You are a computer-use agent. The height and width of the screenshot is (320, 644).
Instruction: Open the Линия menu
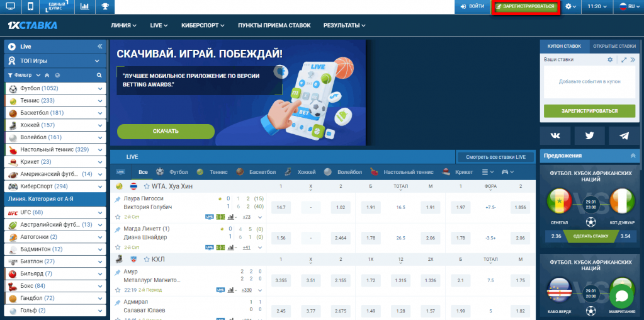[x=123, y=25]
